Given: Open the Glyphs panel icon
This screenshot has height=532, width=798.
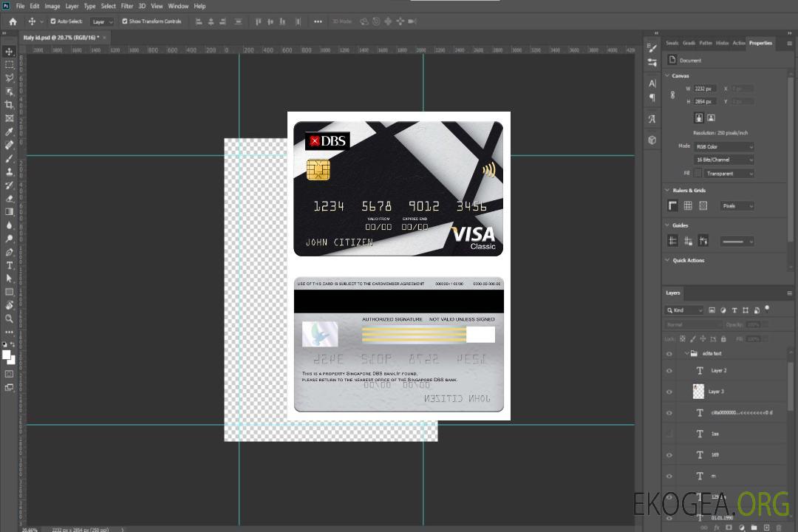Looking at the screenshot, I should point(652,119).
